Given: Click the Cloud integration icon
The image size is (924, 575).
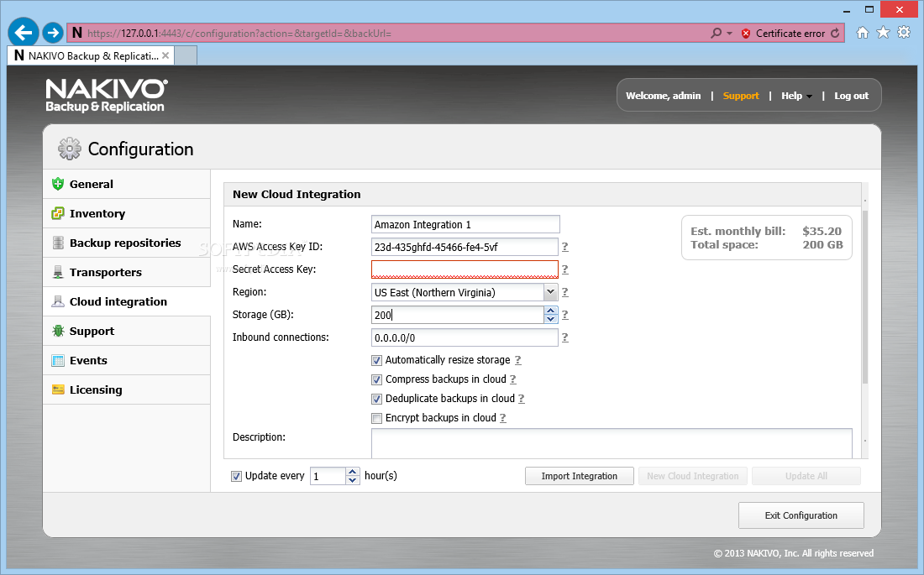Looking at the screenshot, I should tap(58, 301).
